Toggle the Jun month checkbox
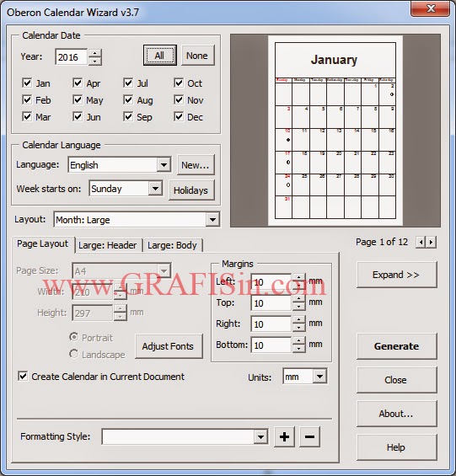Viewport: 456px width, 476px height. (x=78, y=116)
